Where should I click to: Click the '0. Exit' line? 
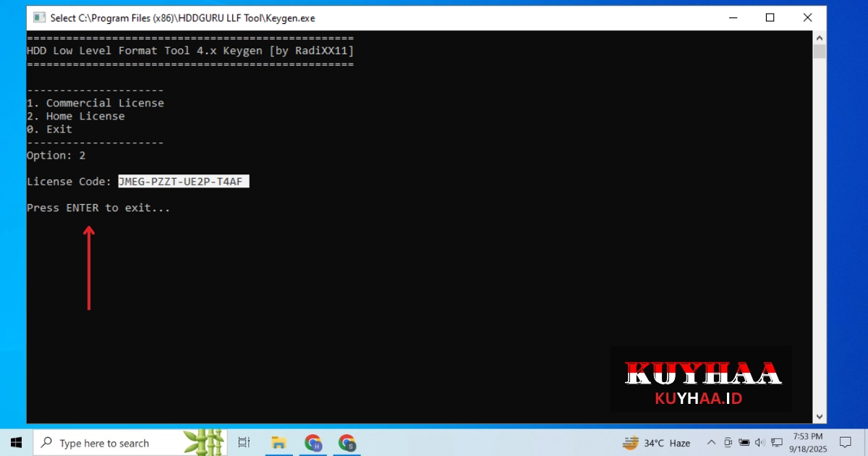click(49, 129)
